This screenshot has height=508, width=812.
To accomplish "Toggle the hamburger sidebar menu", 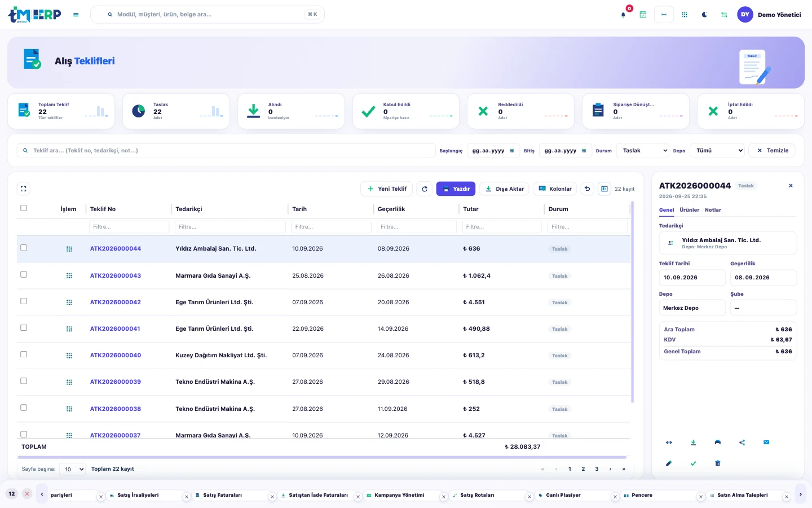I will [x=76, y=15].
